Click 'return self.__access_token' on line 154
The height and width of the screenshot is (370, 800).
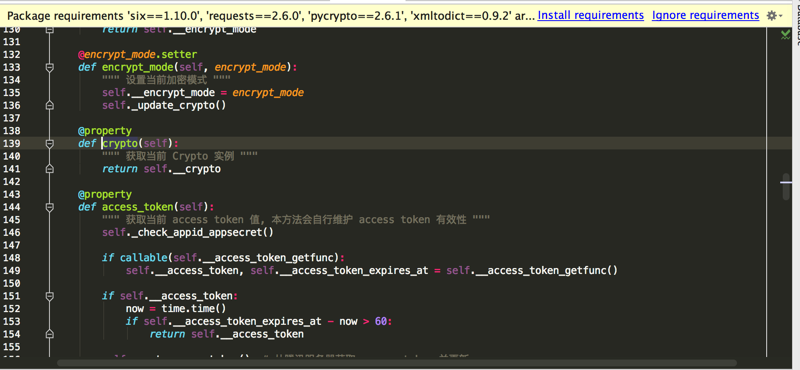coord(227,334)
